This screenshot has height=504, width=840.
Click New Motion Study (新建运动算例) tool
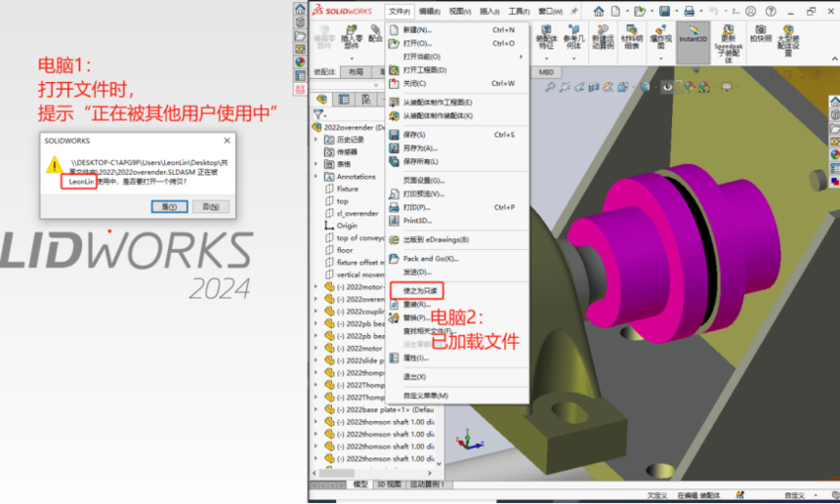click(604, 37)
